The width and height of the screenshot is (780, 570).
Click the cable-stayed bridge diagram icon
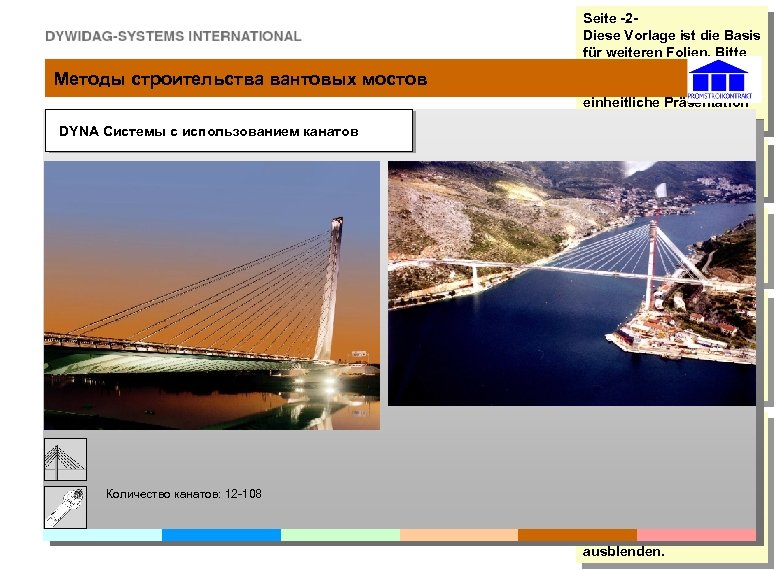tap(65, 459)
